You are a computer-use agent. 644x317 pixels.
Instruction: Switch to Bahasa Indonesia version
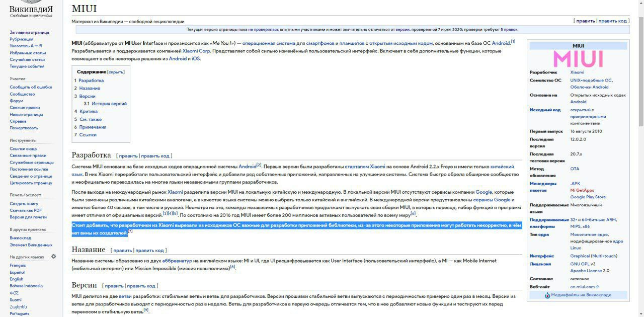pyautogui.click(x=26, y=286)
